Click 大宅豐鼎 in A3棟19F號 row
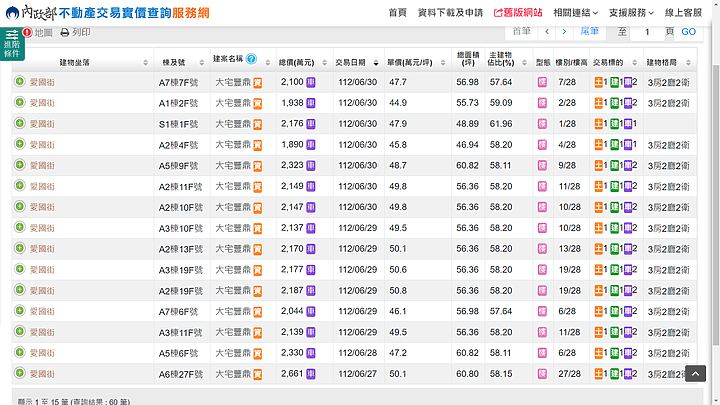 coord(233,270)
